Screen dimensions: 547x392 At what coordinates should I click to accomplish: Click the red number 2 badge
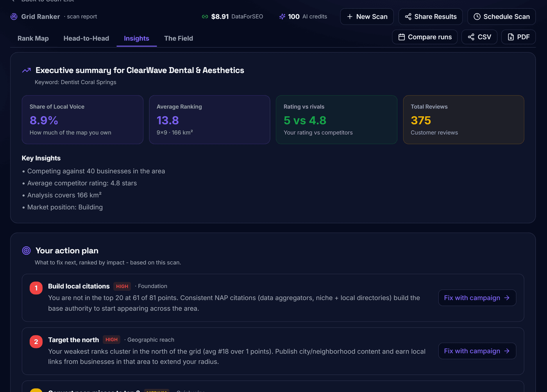tap(36, 342)
